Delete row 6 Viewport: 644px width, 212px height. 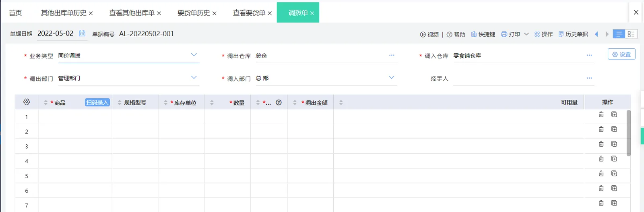click(601, 188)
